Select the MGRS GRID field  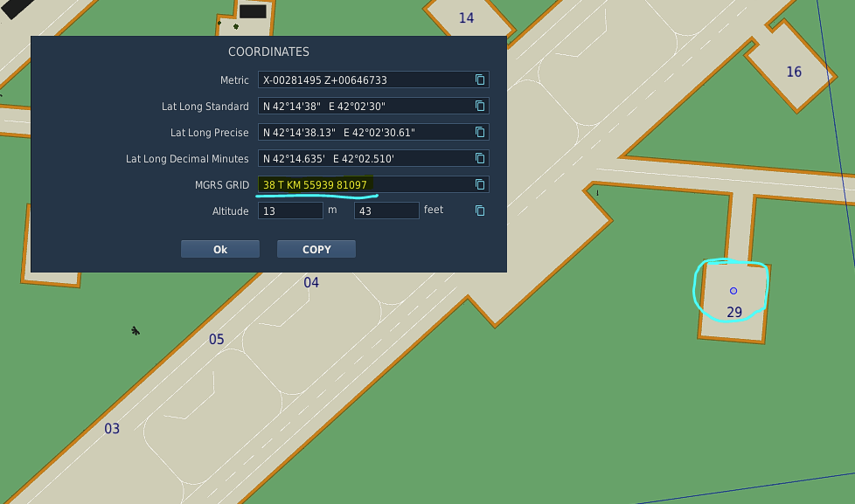373,184
